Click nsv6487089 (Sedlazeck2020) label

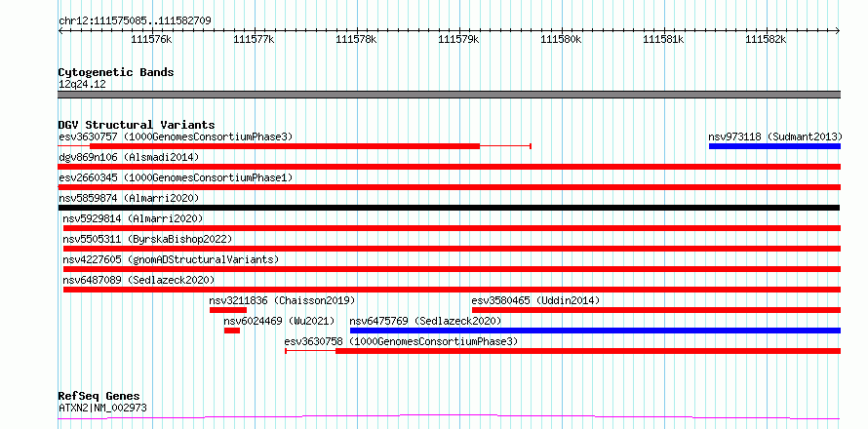click(x=138, y=280)
